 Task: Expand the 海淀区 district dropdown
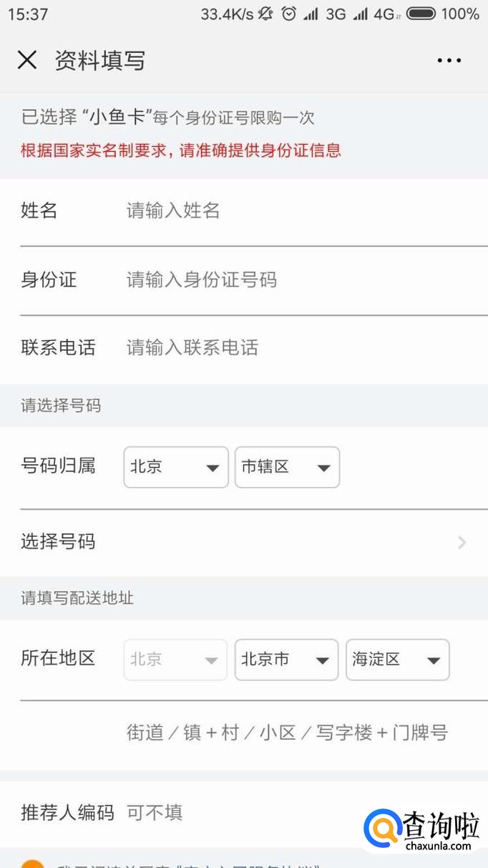pyautogui.click(x=397, y=659)
